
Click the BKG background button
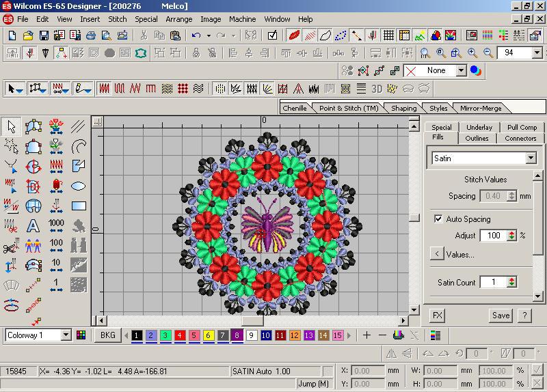click(108, 335)
